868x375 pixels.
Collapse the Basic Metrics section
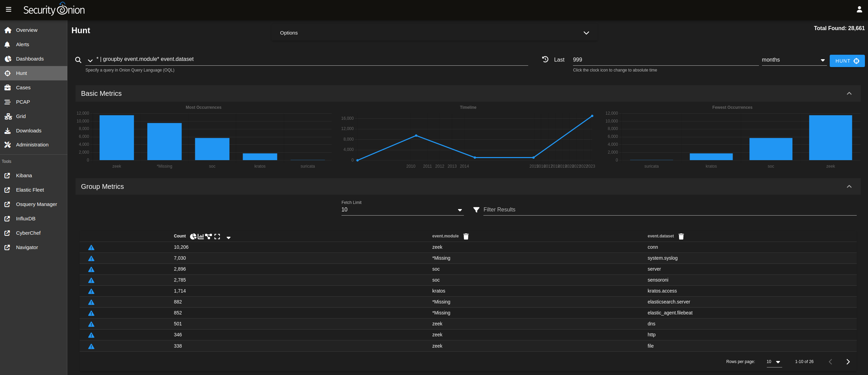(x=849, y=93)
